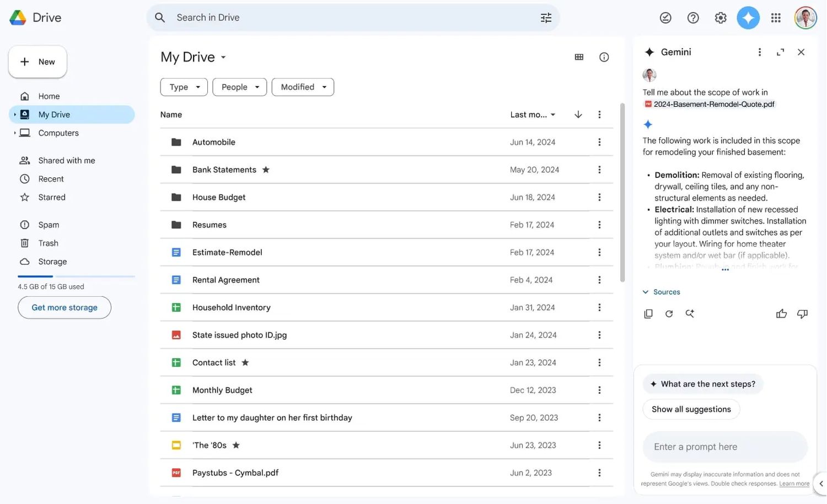
Task: Toggle star on Bank Statements folder
Action: [266, 170]
